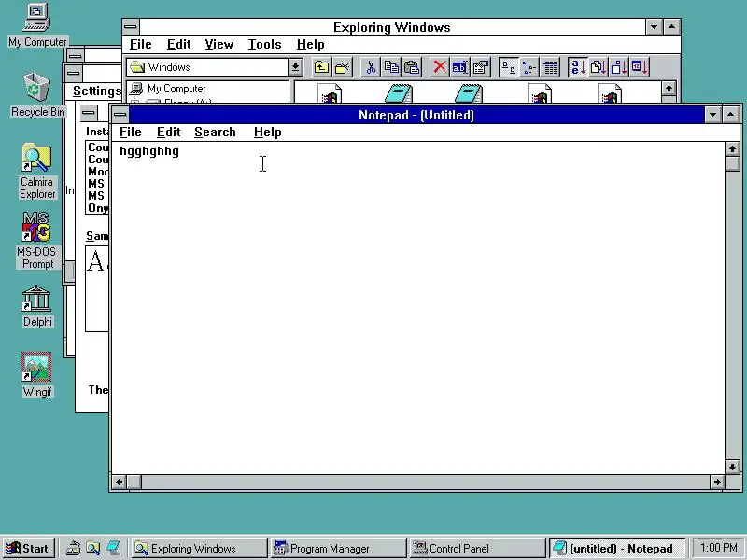Open the Edit menu in Exploring Windows
This screenshot has height=560, width=747.
click(178, 44)
